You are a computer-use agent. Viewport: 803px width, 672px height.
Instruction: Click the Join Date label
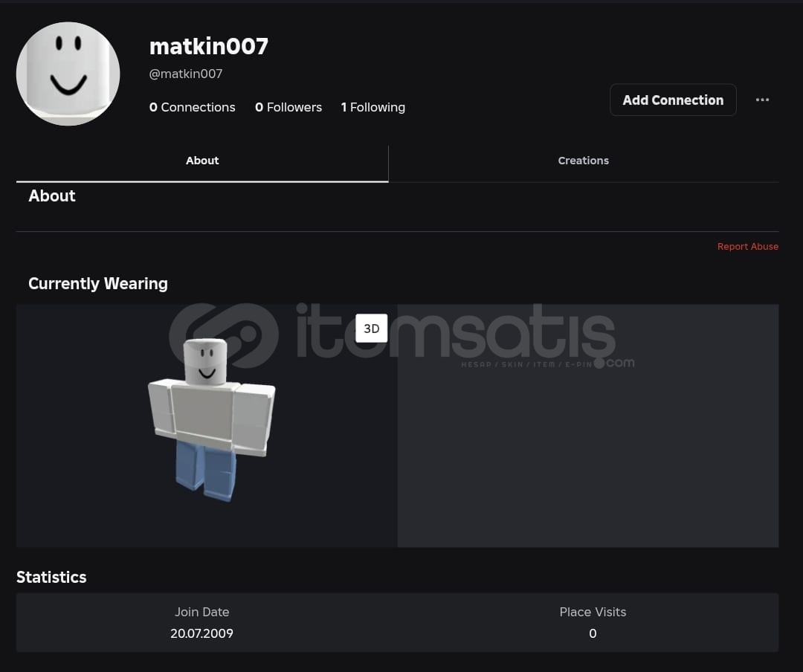[x=201, y=612]
